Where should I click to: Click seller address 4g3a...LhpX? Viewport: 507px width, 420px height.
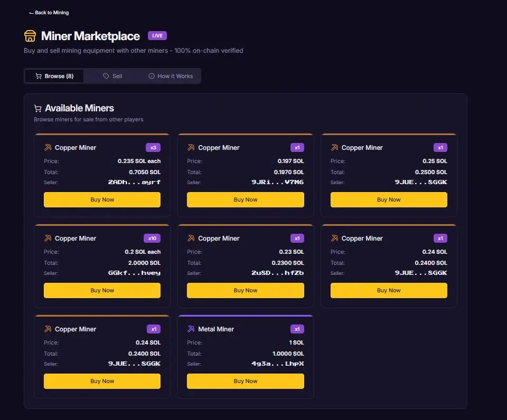(278, 364)
